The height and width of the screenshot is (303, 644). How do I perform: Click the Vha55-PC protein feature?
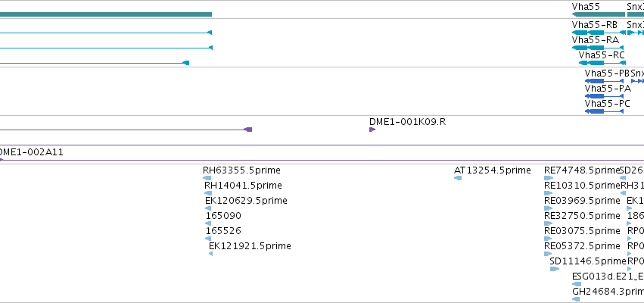[x=604, y=111]
